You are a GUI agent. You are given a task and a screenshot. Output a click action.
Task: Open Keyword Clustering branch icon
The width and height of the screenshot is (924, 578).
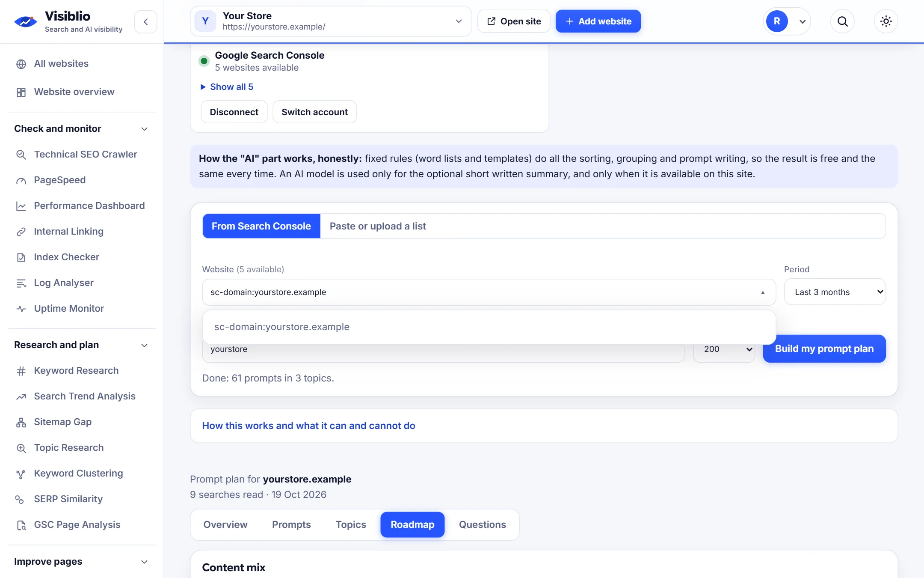[x=21, y=474]
